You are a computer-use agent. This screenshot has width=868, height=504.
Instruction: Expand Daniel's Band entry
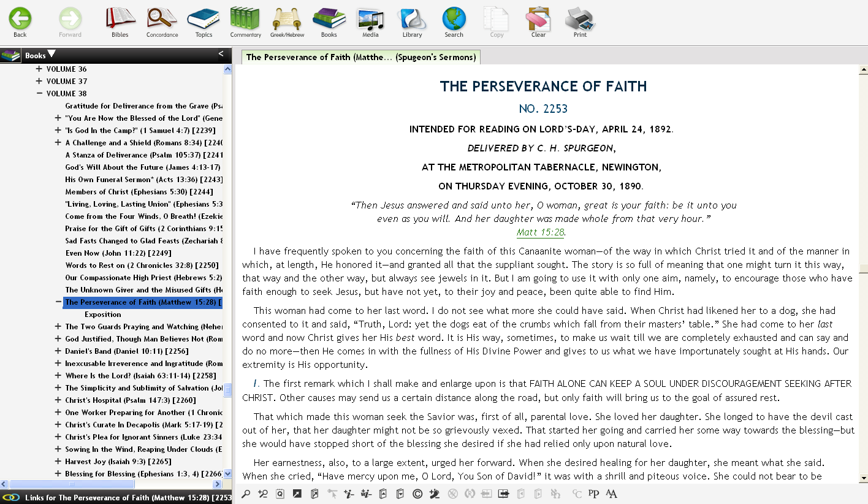(x=58, y=351)
